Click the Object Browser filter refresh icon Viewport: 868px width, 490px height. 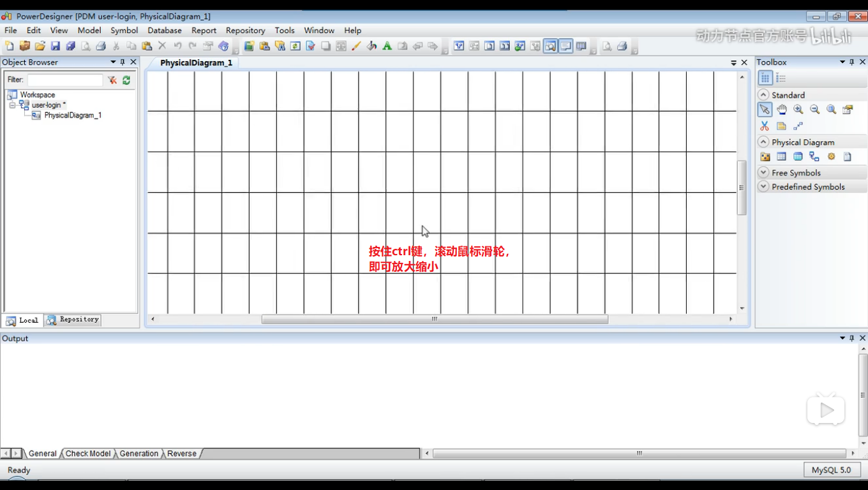(126, 80)
